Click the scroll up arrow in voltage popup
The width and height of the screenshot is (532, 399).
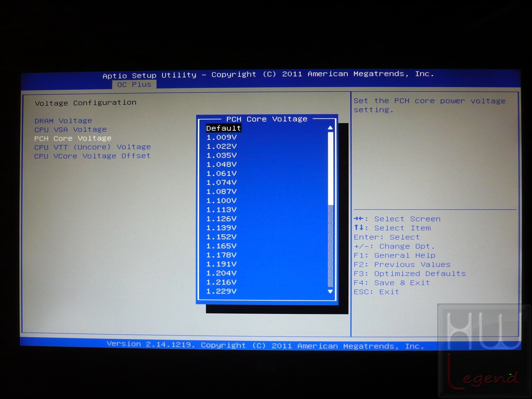point(330,128)
